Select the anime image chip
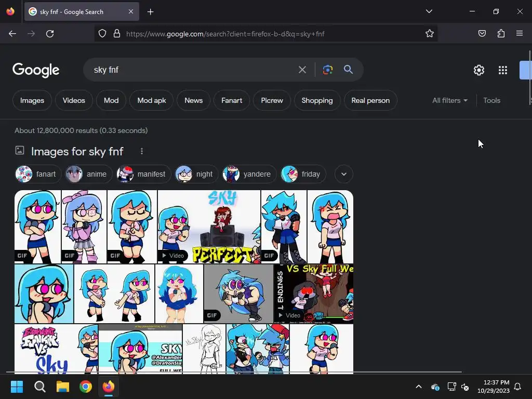This screenshot has height=399, width=532. click(88, 174)
